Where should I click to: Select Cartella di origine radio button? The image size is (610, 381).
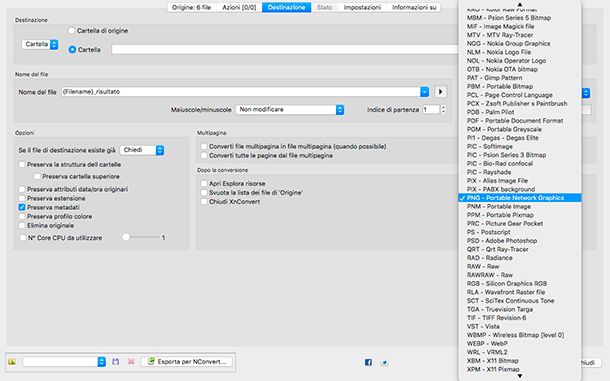(72, 30)
